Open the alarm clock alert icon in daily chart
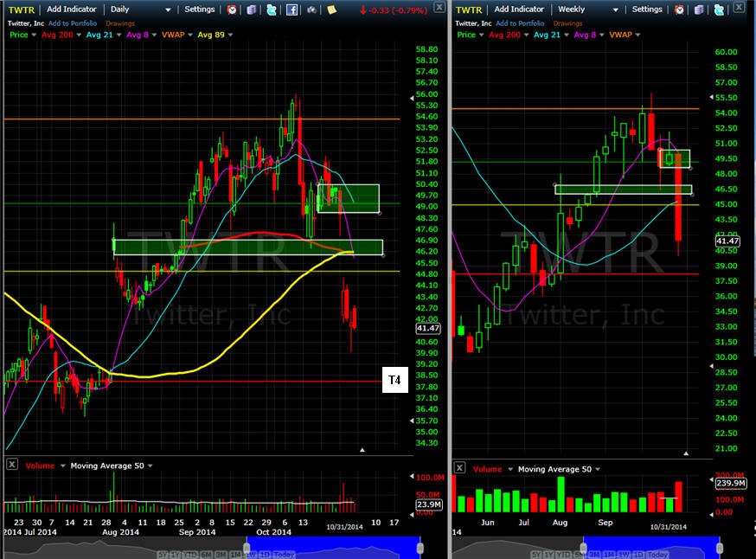Screen dimensions: 756x559 (x=232, y=10)
